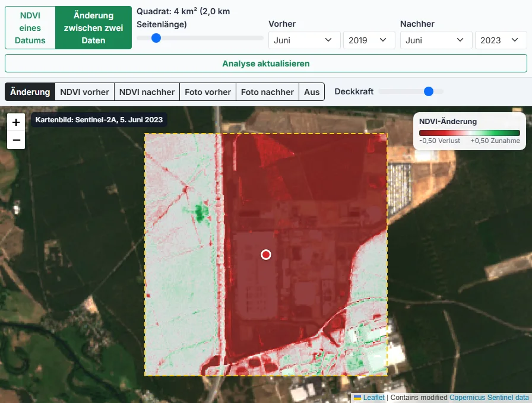Click 'Analyse aktualisieren' button
532x403 pixels.
click(266, 64)
